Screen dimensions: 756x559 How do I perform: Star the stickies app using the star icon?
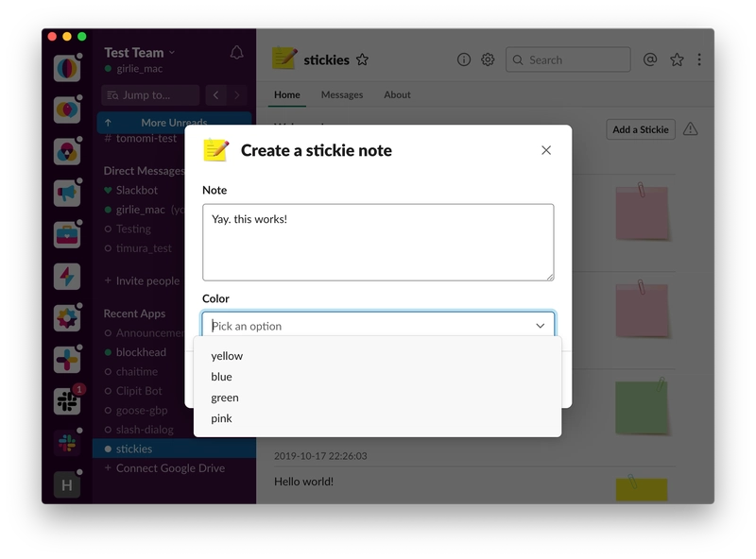[x=363, y=59]
